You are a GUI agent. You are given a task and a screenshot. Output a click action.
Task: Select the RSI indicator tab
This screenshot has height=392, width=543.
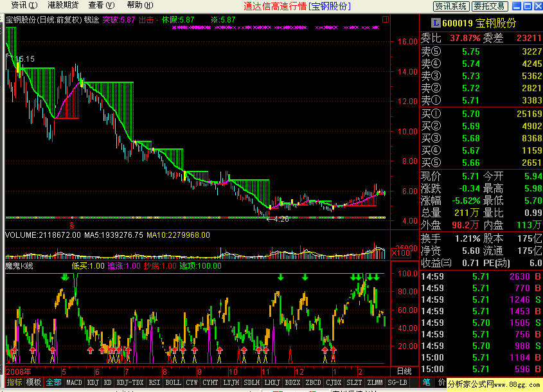click(x=154, y=382)
